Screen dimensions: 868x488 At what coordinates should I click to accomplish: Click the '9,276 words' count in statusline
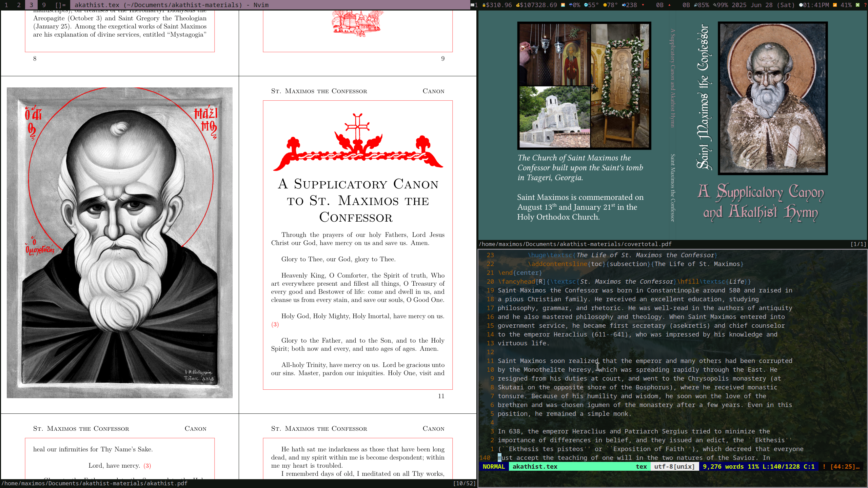(723, 467)
